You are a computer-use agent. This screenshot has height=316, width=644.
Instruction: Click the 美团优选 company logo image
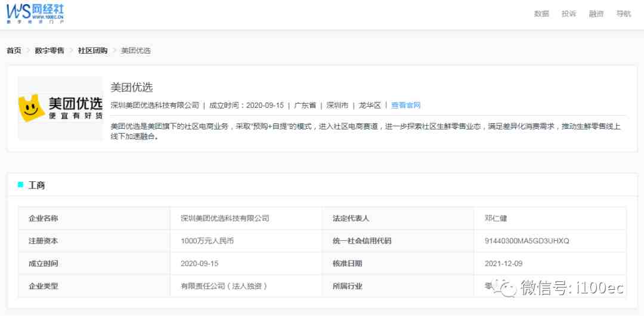pyautogui.click(x=60, y=109)
